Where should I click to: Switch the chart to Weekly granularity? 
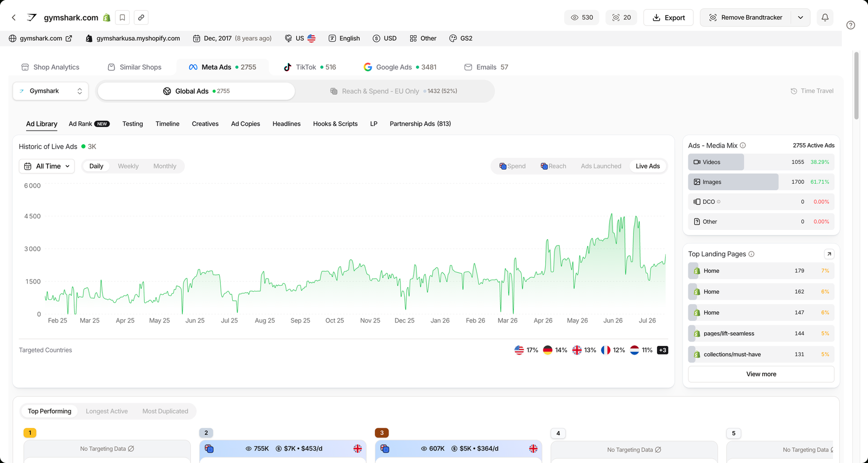click(x=128, y=166)
